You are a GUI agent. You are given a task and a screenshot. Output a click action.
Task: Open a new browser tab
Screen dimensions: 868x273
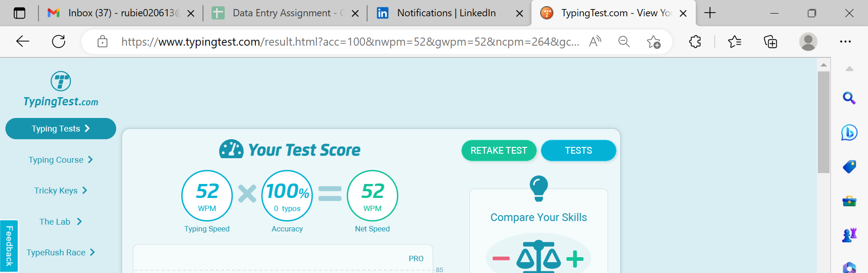[x=710, y=13]
